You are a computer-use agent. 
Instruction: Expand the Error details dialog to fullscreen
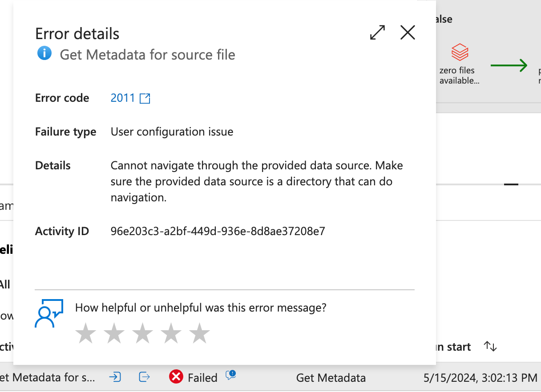(377, 32)
